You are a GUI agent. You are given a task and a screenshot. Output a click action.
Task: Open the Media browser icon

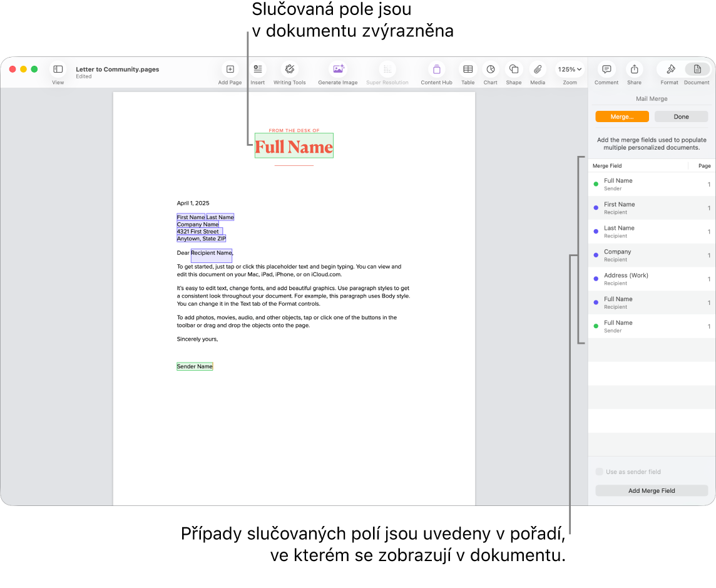click(537, 70)
